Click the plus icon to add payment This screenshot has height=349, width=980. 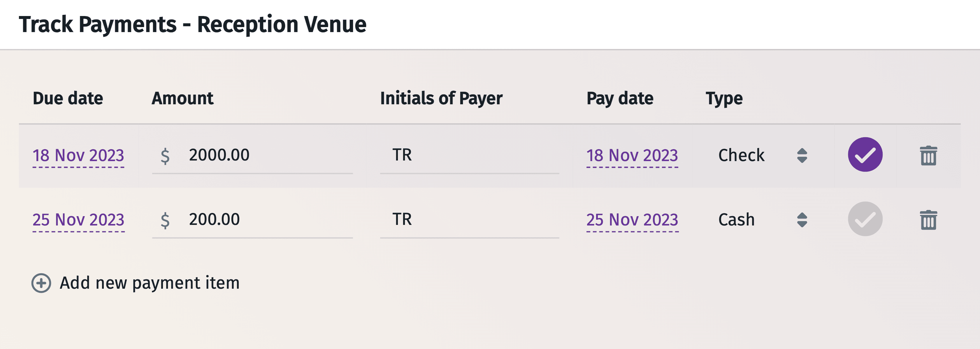pos(41,283)
